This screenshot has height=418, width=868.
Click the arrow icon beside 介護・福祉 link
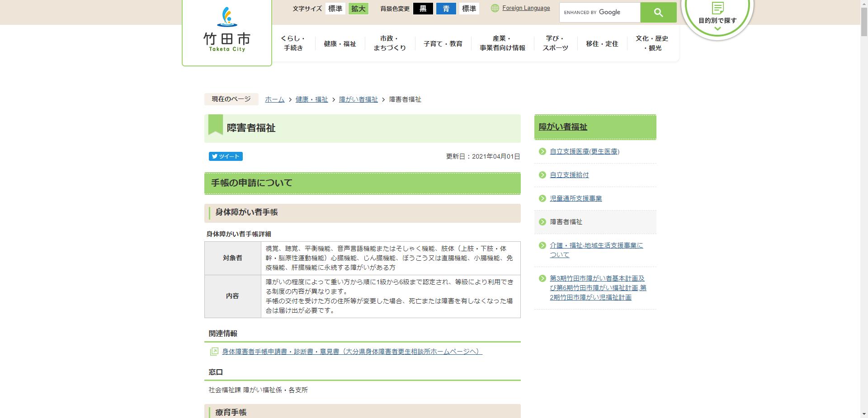click(541, 246)
